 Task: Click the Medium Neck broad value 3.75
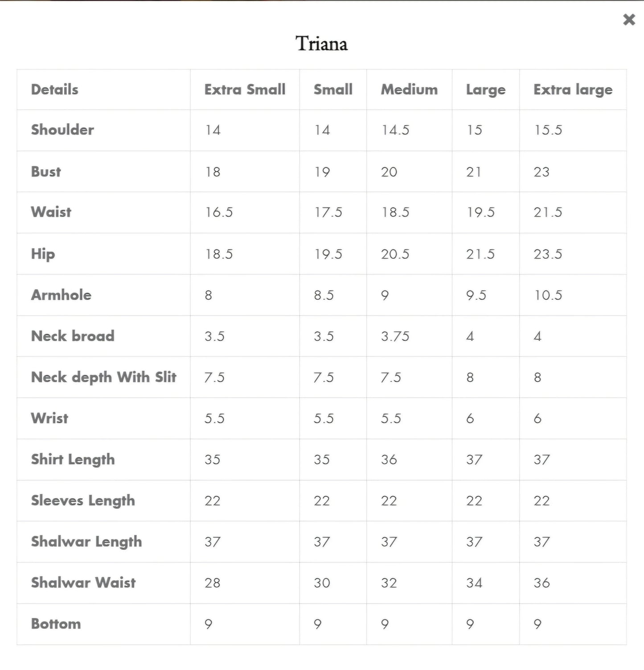395,336
